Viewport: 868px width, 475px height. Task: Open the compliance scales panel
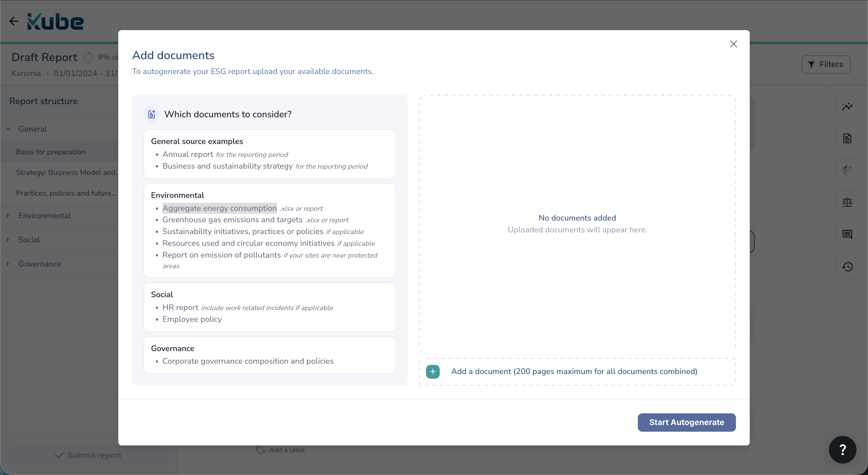(x=848, y=202)
